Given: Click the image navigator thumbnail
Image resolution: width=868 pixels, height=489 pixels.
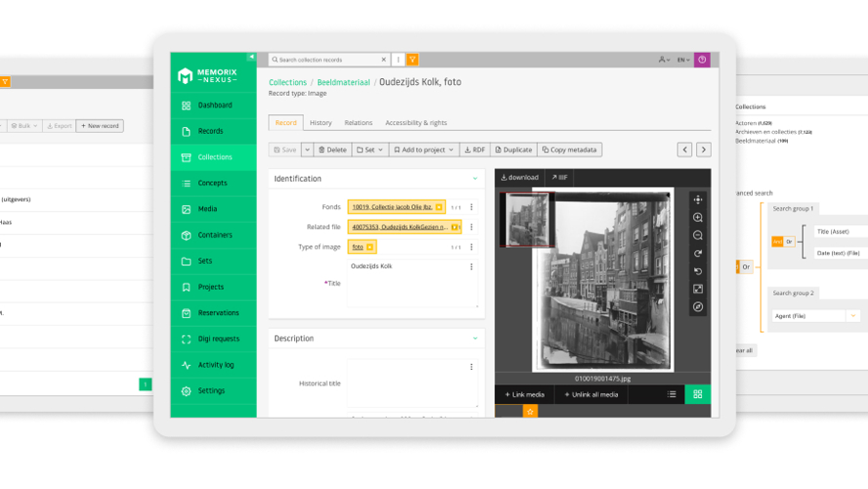Looking at the screenshot, I should coord(527,219).
